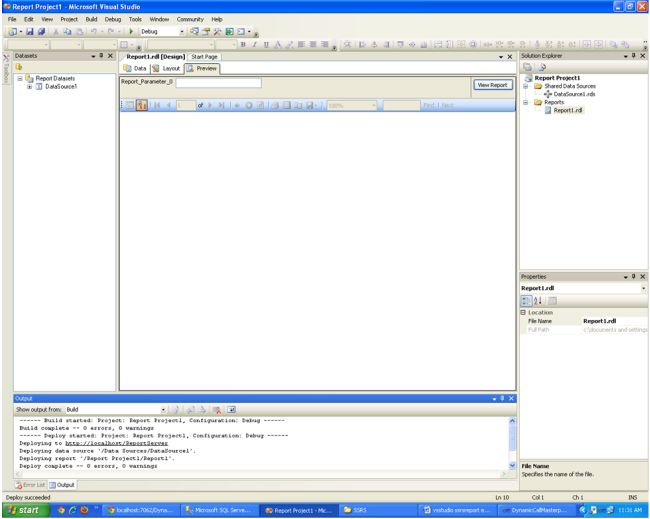Click the Save All icon

click(41, 32)
